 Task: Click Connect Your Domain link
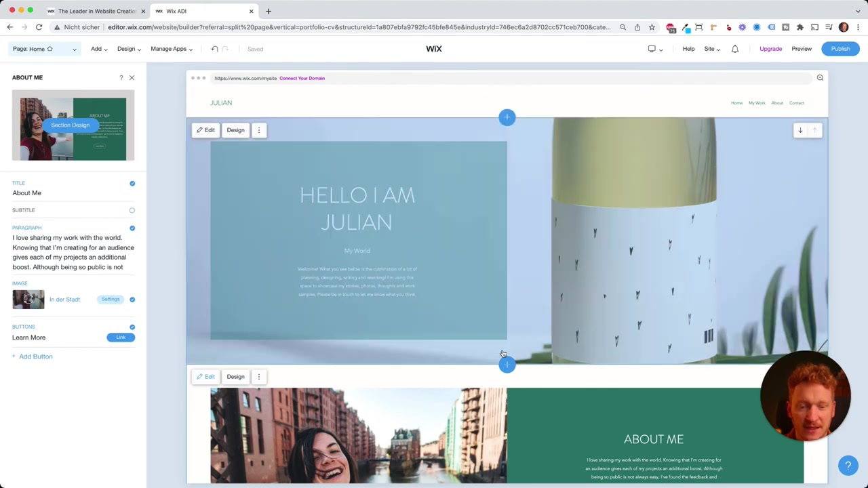302,78
